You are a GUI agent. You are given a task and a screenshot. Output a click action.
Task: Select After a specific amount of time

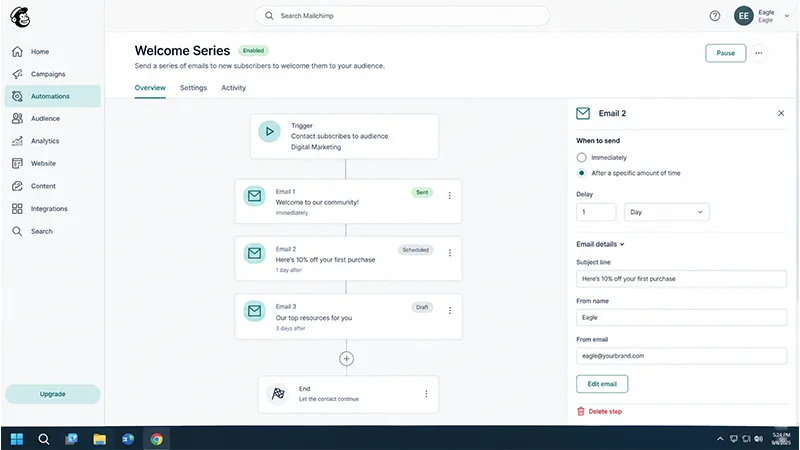(x=581, y=173)
